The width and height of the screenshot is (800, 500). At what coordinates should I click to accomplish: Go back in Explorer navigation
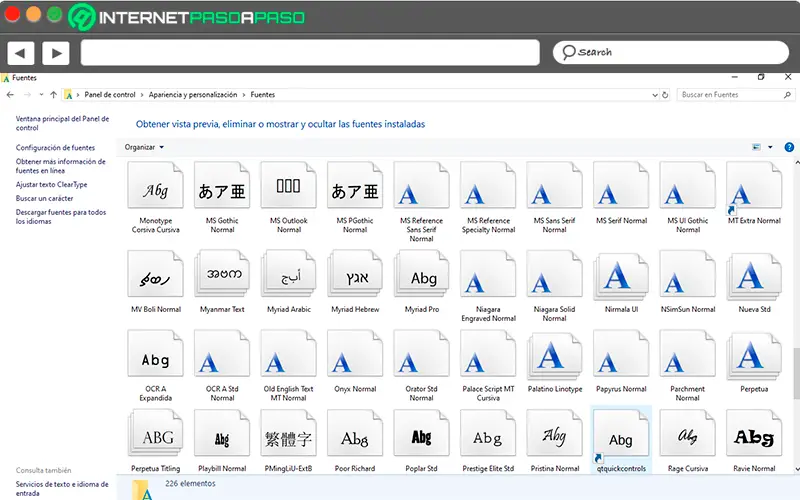[10, 94]
